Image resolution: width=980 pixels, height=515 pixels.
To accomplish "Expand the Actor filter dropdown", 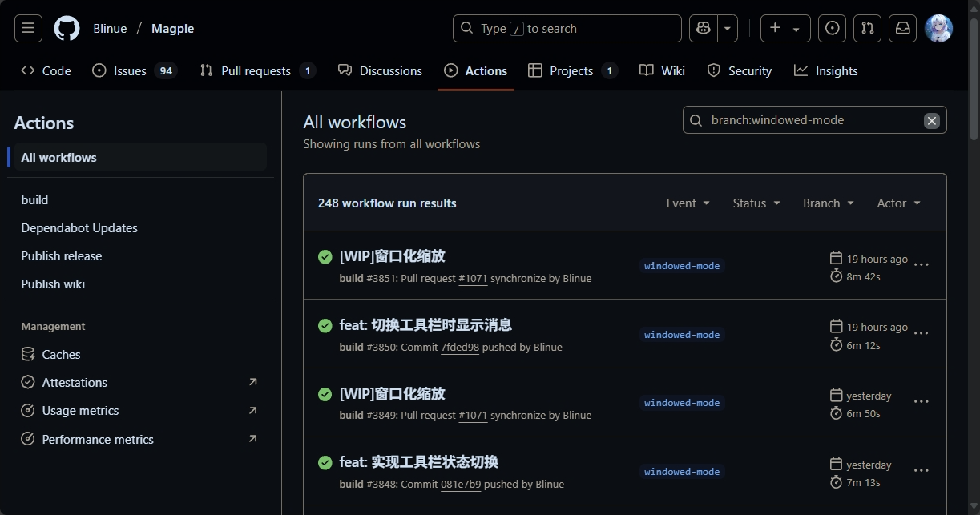I will pos(898,203).
